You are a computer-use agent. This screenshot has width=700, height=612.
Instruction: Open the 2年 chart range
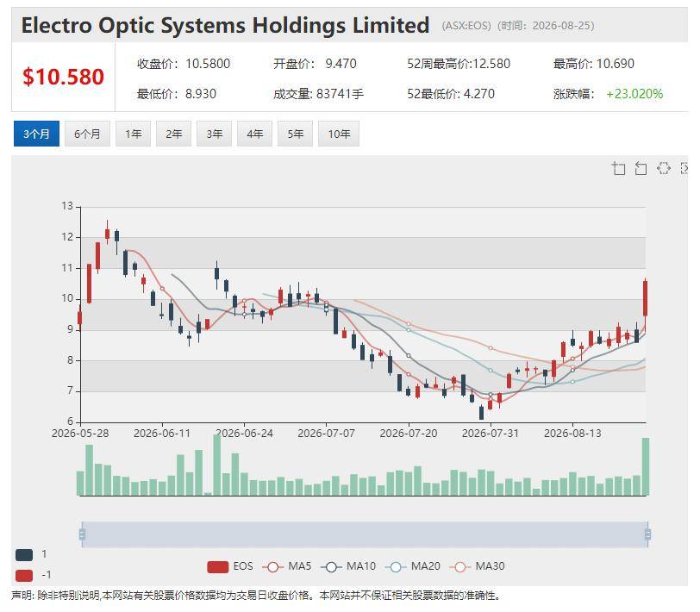tap(173, 134)
